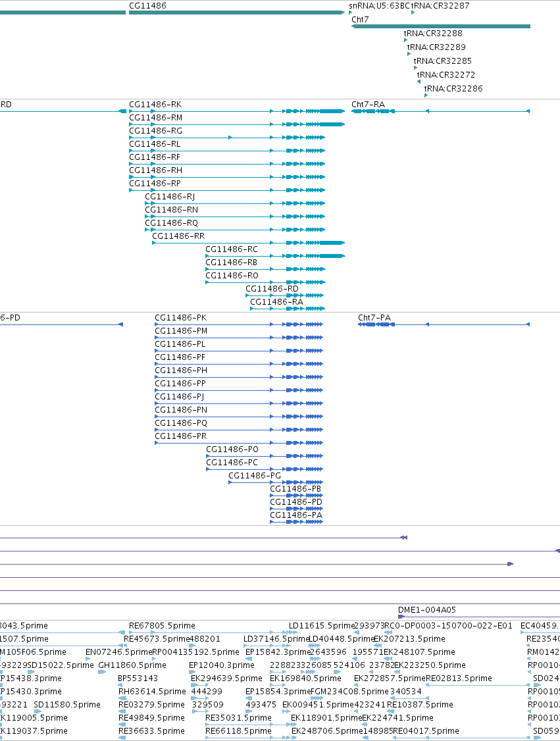Select protein CG11486-PM

pos(181,331)
